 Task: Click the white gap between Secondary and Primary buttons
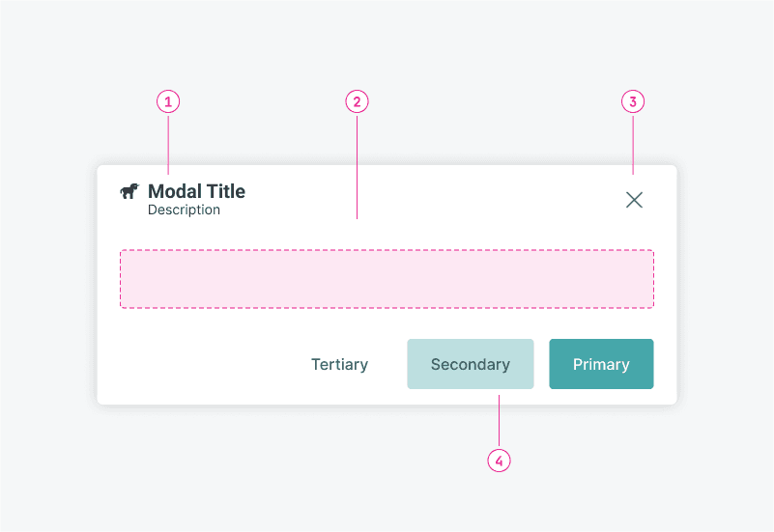click(541, 364)
